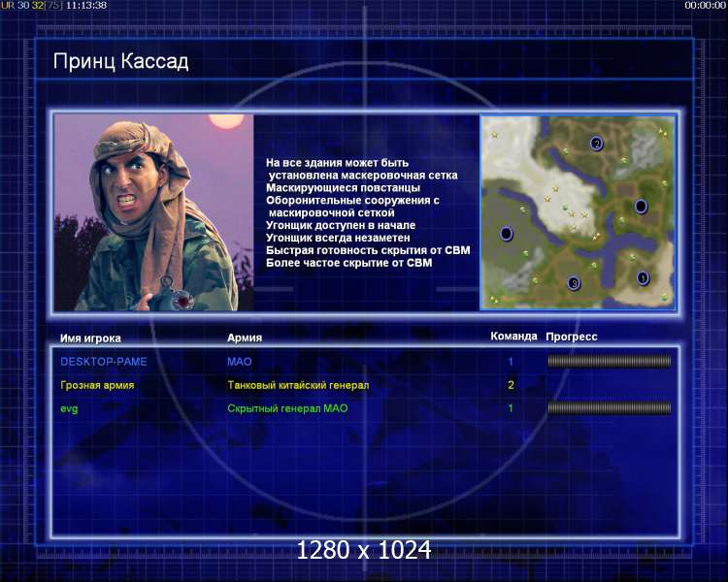Click text 'Угонщик доступен в начале'

[x=341, y=225]
